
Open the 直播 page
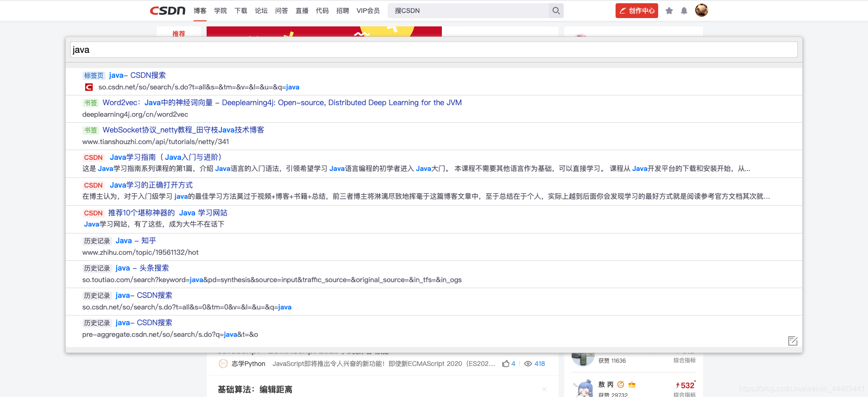[302, 11]
